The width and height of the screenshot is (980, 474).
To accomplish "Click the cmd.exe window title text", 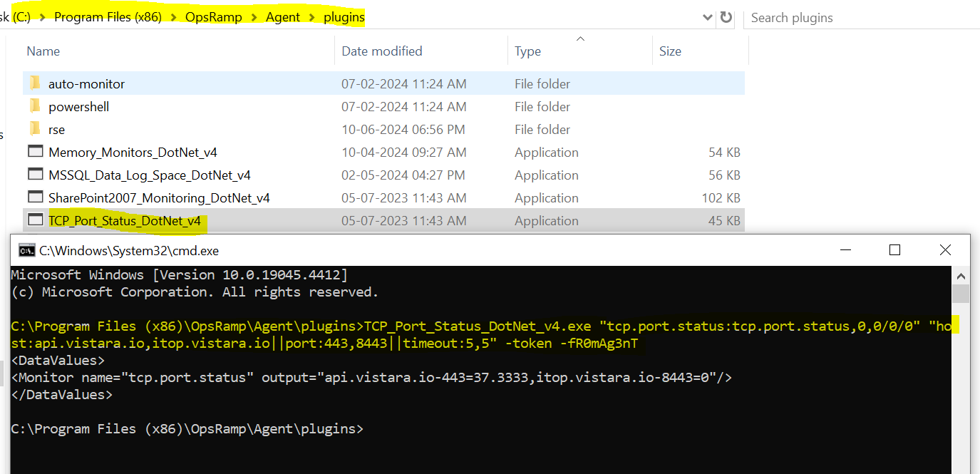I will 129,250.
